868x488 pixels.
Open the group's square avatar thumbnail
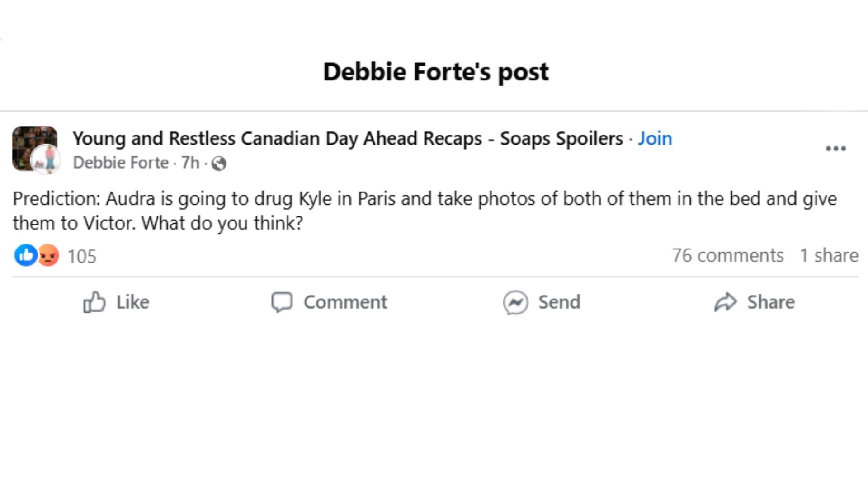pyautogui.click(x=28, y=140)
